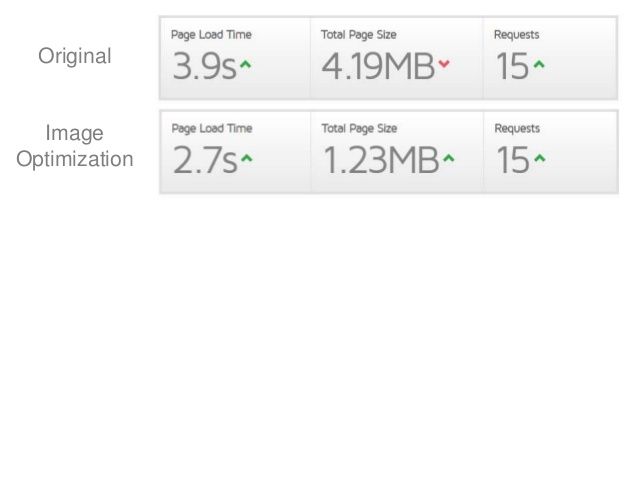Click the 1.23MB total page size value
The height and width of the screenshot is (479, 638).
(x=378, y=160)
